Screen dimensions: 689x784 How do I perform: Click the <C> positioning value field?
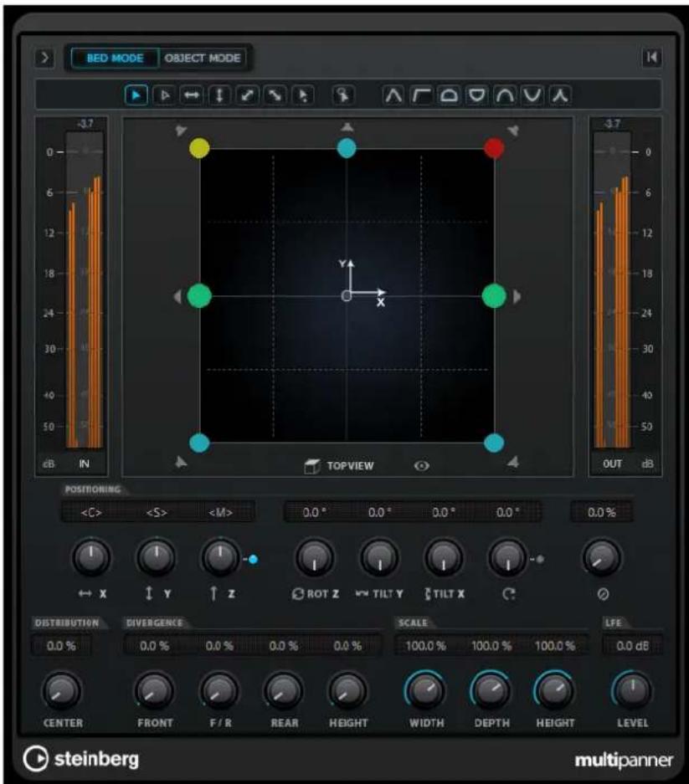(x=91, y=513)
